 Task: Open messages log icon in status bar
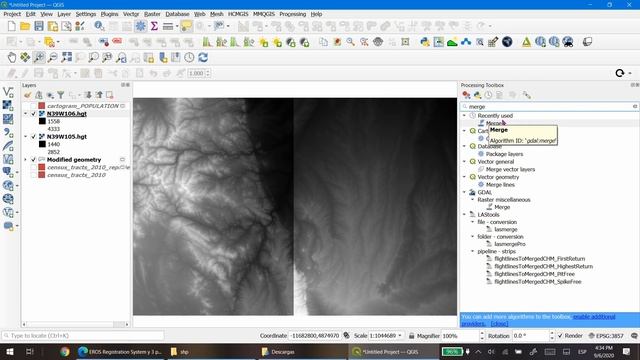click(634, 336)
